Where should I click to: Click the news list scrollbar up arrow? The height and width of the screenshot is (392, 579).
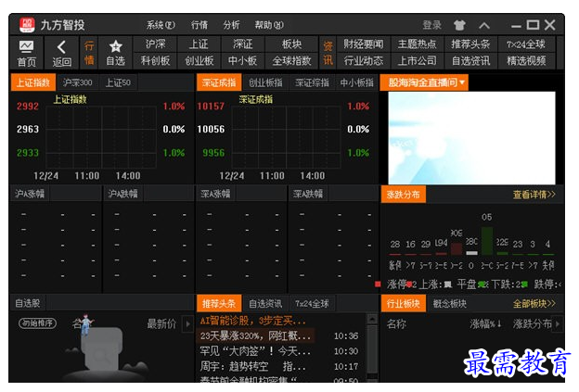point(372,319)
